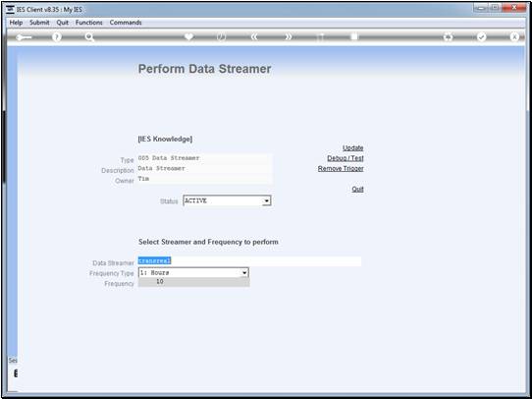
Task: Go forward with the double right arrow icon
Action: coord(288,37)
